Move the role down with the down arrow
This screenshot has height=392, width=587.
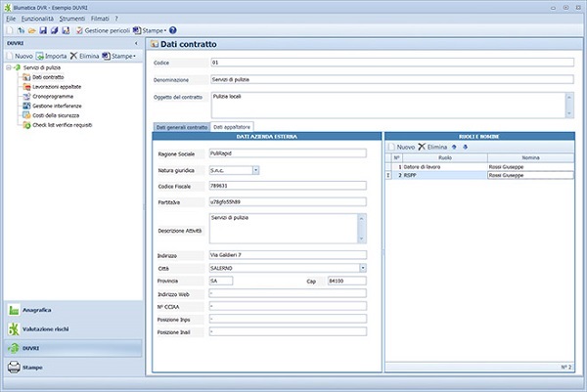[x=465, y=146]
